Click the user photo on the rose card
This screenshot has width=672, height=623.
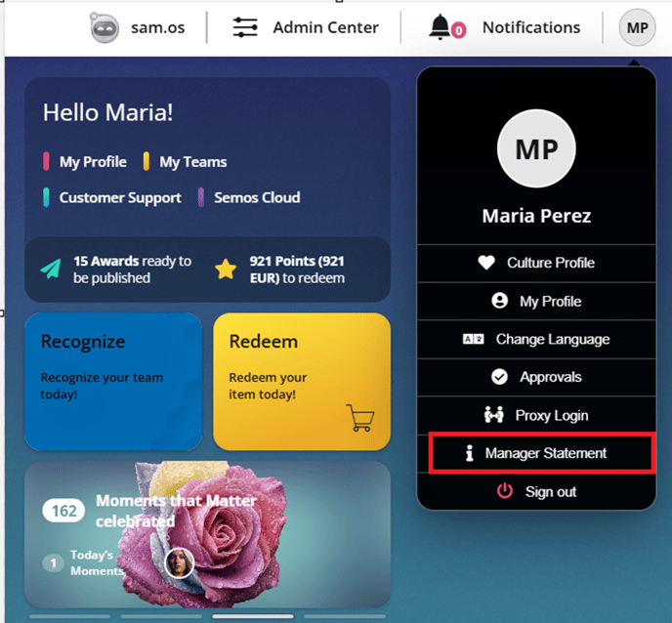pos(179,563)
